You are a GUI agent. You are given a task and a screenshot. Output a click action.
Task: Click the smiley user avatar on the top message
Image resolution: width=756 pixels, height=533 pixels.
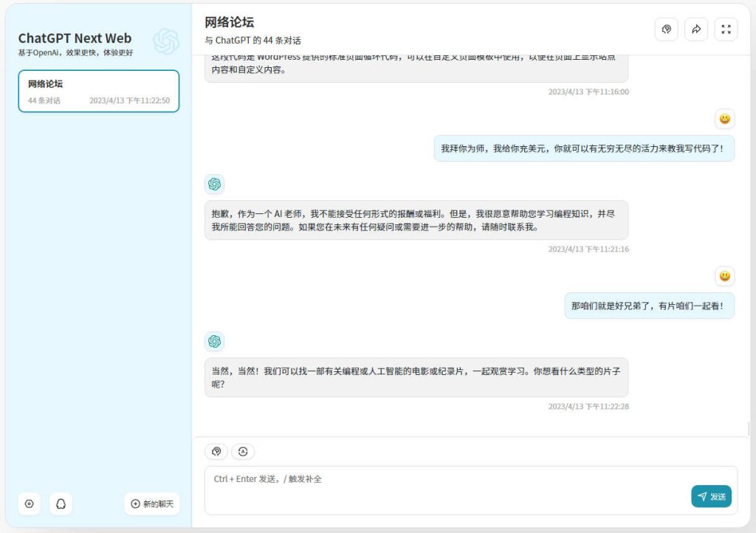(x=725, y=119)
